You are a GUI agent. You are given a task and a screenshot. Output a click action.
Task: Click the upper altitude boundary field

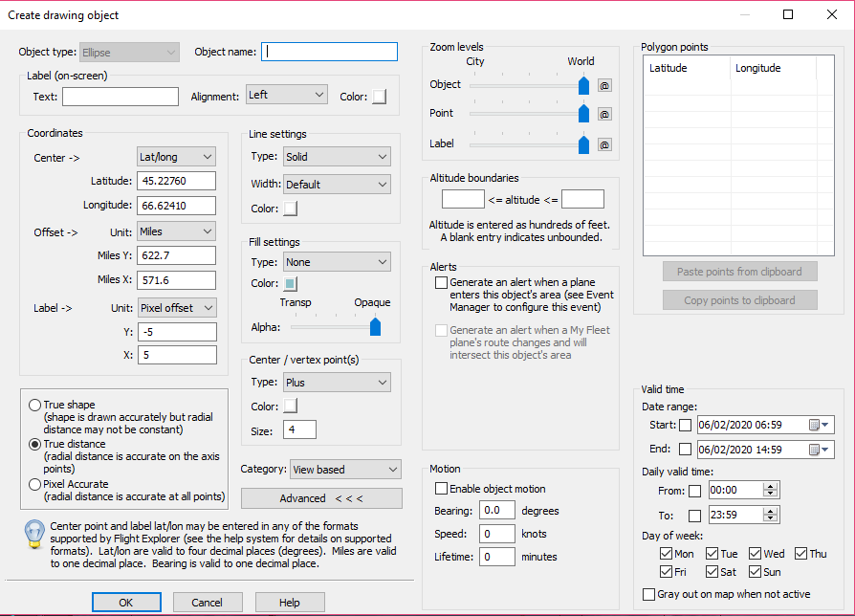pos(582,199)
